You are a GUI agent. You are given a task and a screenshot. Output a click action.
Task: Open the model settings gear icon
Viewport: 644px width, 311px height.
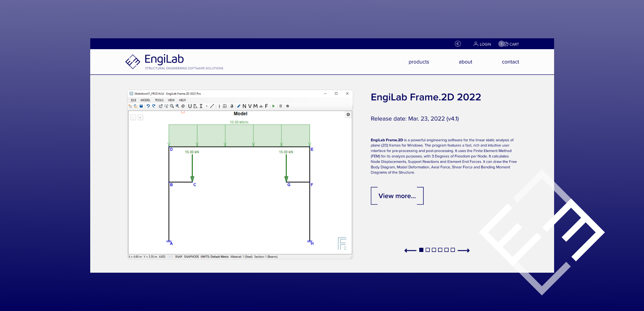[x=348, y=115]
